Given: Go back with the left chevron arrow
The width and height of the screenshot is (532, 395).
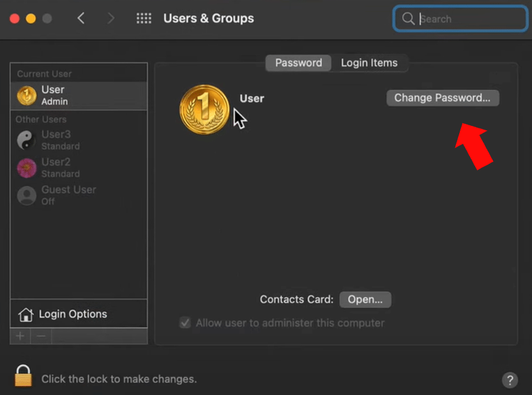Looking at the screenshot, I should point(81,19).
